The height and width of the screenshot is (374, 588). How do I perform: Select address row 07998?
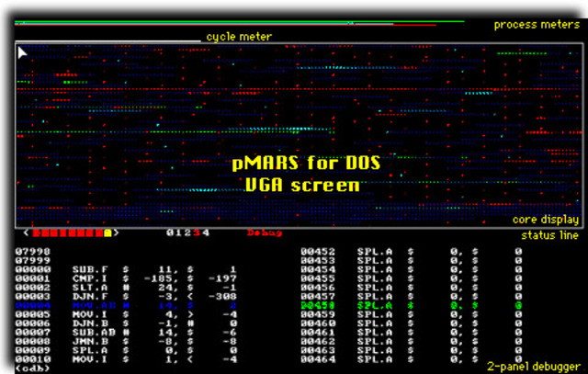33,252
